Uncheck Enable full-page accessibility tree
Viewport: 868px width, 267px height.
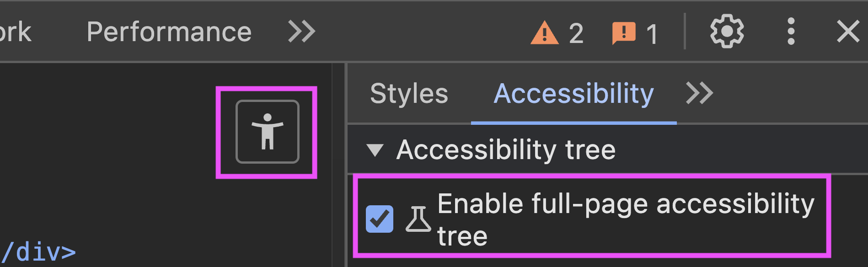tap(379, 220)
